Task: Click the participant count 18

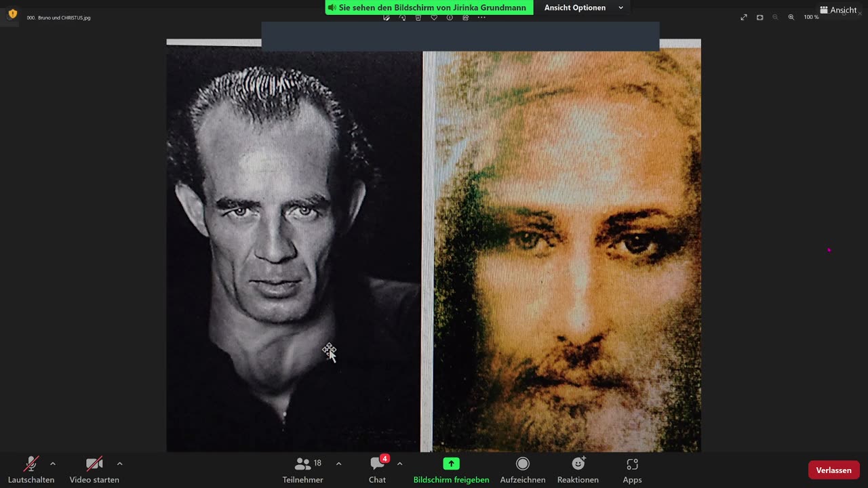Action: tap(317, 463)
